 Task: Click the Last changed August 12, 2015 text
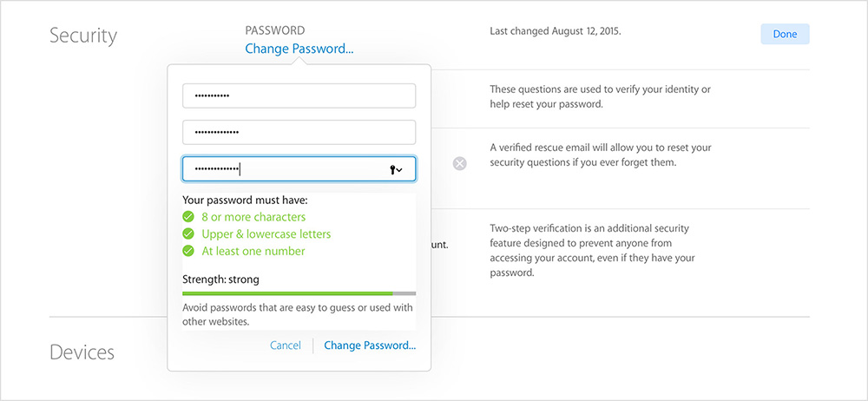point(556,31)
